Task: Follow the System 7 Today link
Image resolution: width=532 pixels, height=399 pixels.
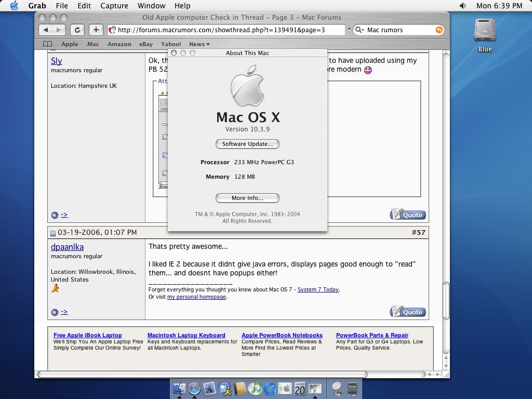Action: [x=318, y=289]
